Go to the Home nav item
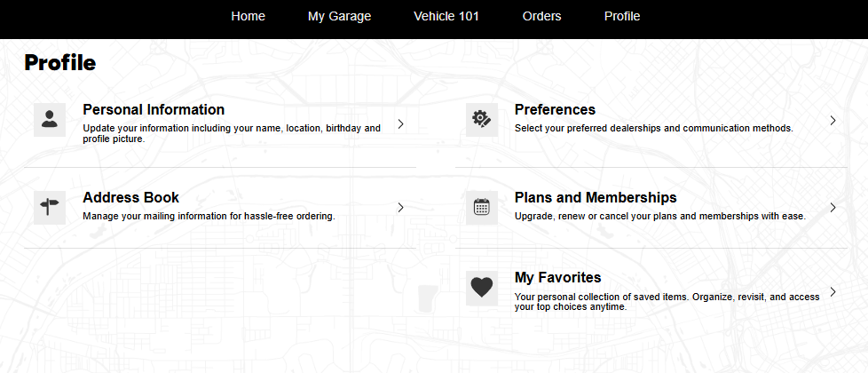 pyautogui.click(x=248, y=17)
